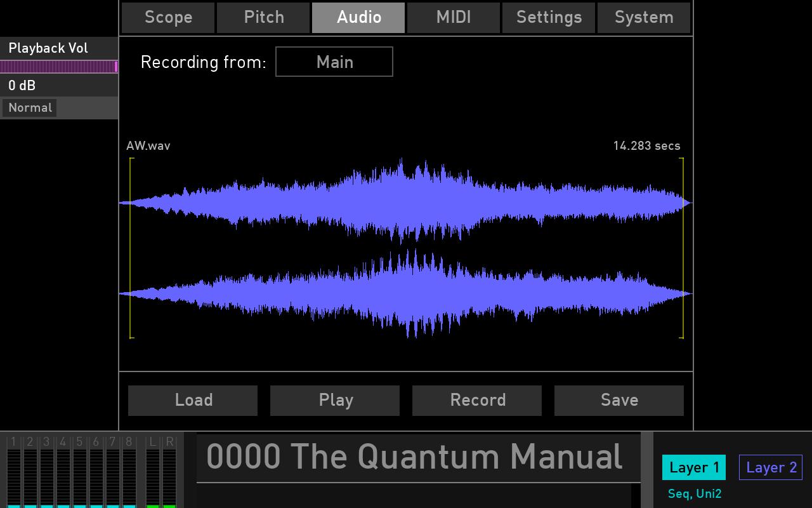Open the 'Recording from' source selector showing Main
The height and width of the screenshot is (508, 812).
334,62
